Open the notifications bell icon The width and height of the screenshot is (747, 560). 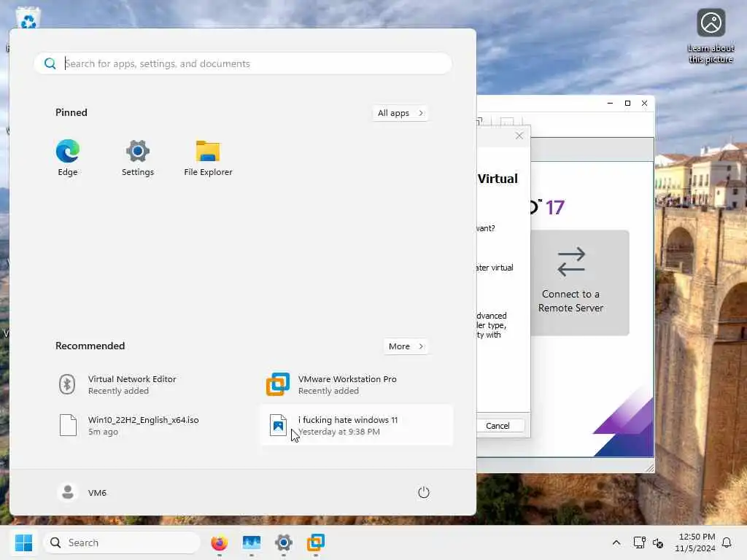(727, 542)
